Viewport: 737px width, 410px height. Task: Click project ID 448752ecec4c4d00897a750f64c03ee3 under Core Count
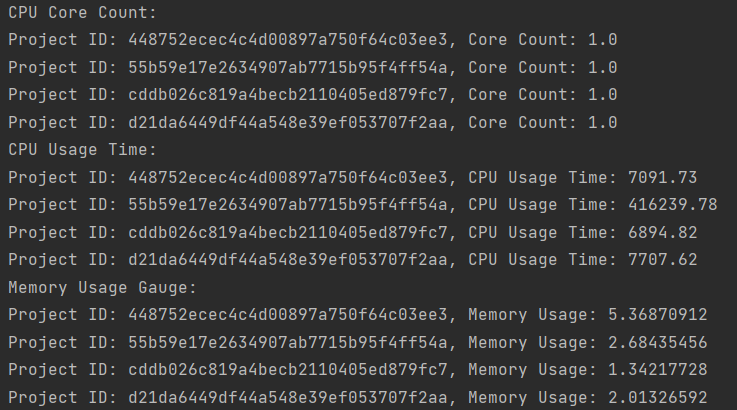[288, 40]
